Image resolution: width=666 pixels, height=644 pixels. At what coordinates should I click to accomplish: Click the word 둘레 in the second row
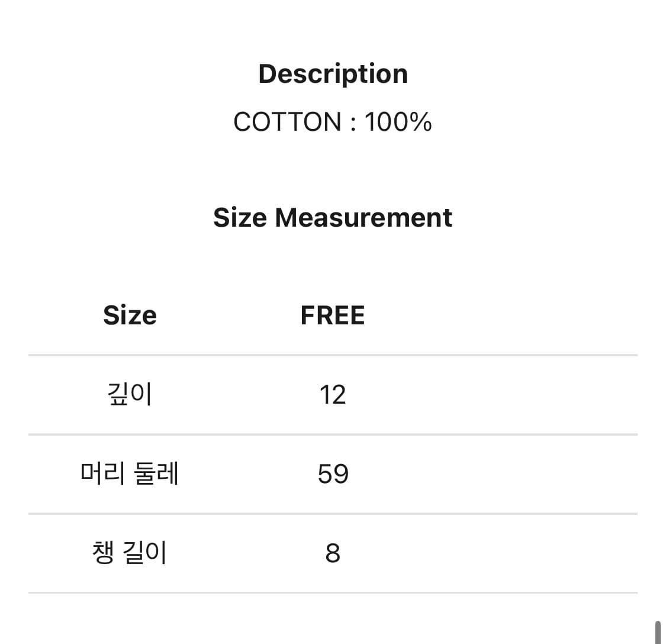pos(156,474)
